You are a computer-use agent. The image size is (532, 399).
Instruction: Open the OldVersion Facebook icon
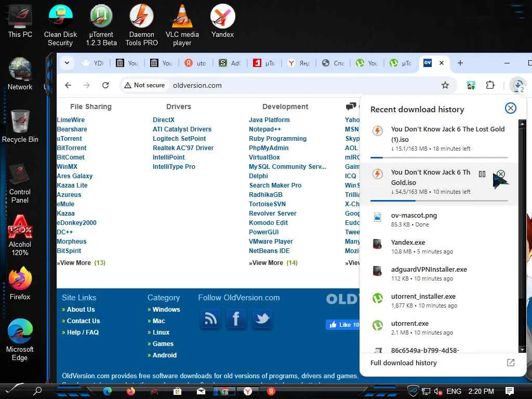tap(236, 319)
